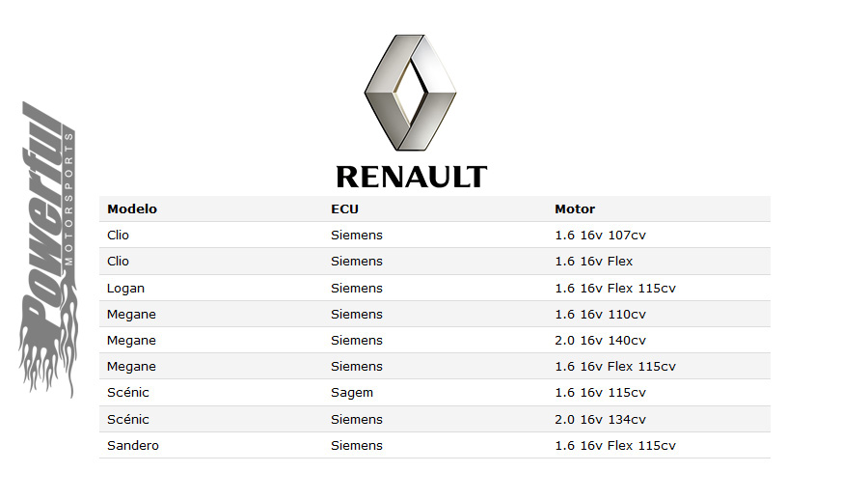Click the Powerful Motorsports vertical logo
Image resolution: width=868 pixels, height=500 pixels.
pyautogui.click(x=48, y=249)
